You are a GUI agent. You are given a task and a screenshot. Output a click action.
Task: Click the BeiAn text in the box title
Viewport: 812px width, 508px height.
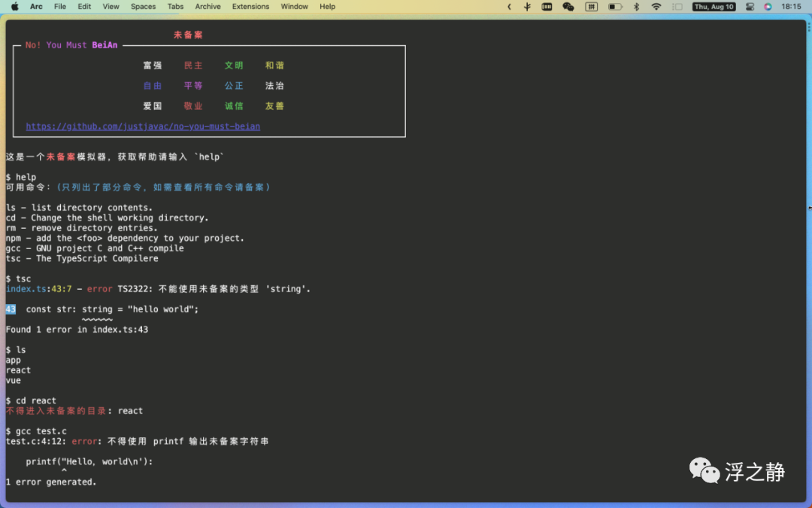tap(105, 45)
